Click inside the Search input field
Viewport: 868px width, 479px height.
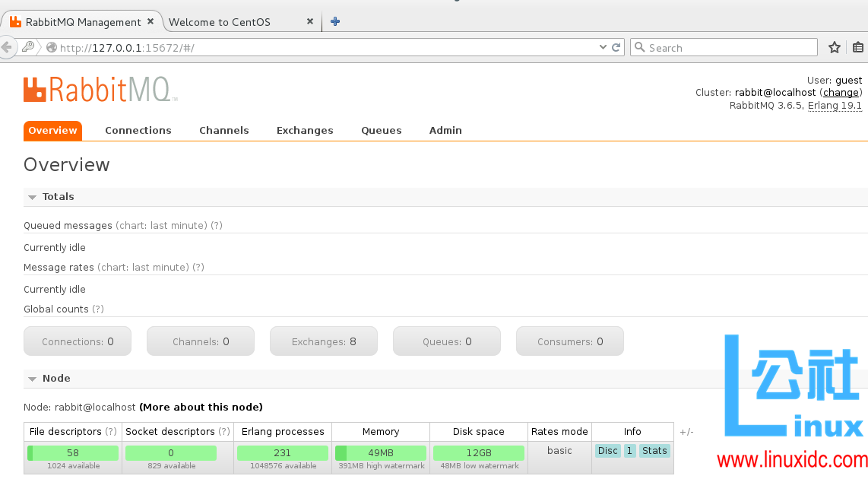[x=722, y=47]
